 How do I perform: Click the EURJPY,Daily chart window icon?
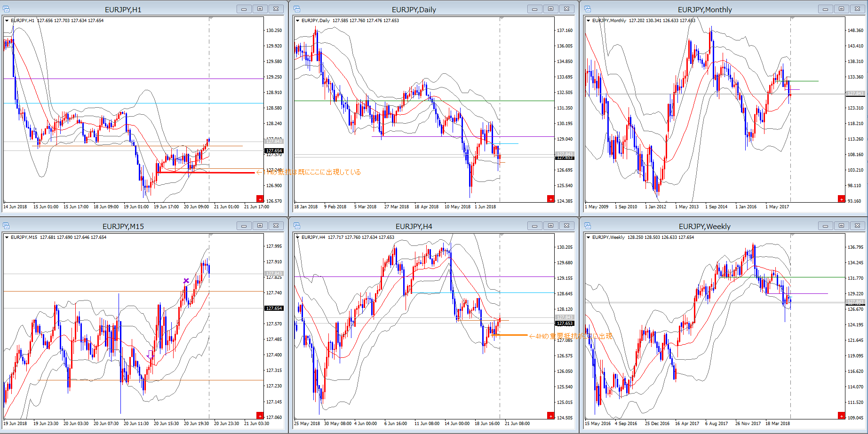pyautogui.click(x=297, y=9)
